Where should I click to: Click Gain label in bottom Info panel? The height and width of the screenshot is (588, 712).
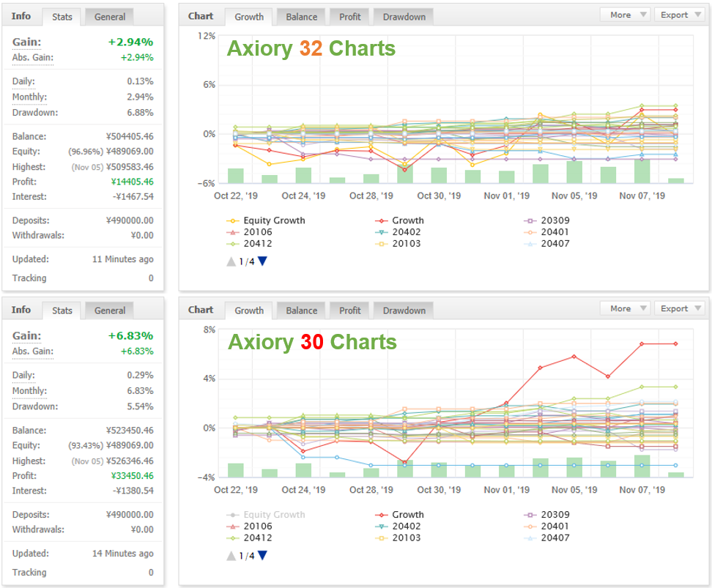pyautogui.click(x=26, y=336)
